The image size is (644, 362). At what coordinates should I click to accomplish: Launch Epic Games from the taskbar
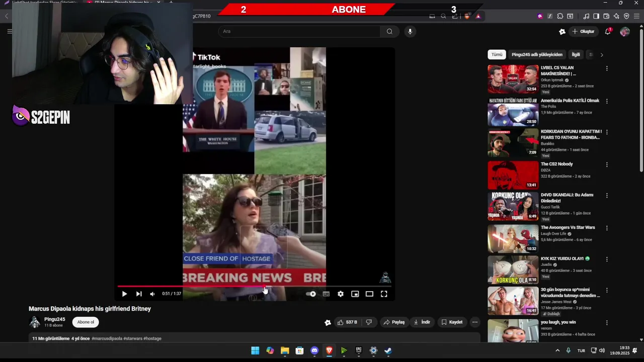pyautogui.click(x=359, y=350)
